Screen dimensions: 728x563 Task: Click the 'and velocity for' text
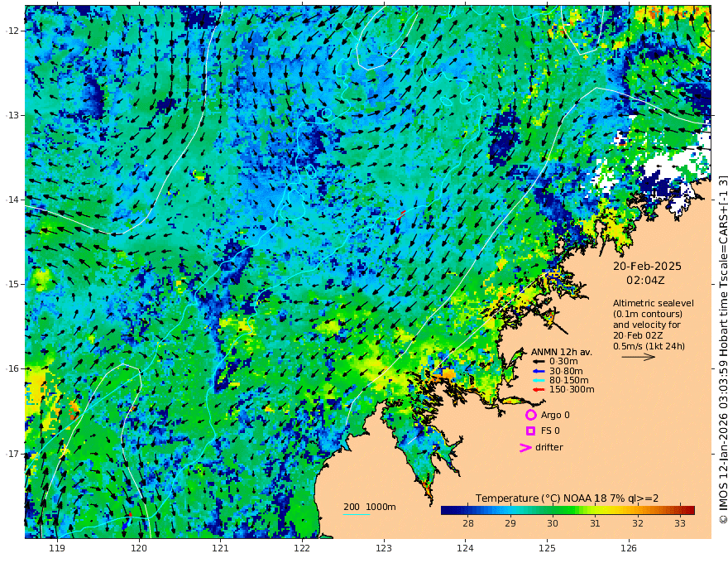pyautogui.click(x=646, y=325)
